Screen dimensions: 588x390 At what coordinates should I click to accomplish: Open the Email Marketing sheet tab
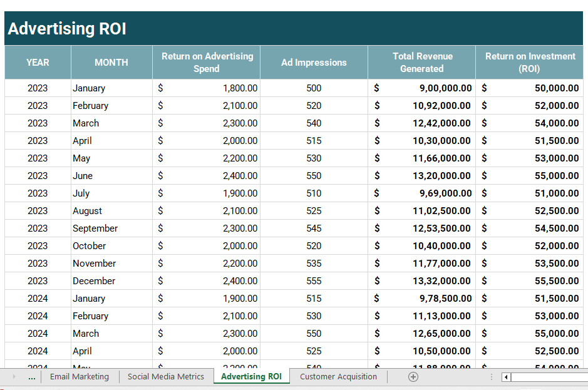(80, 377)
